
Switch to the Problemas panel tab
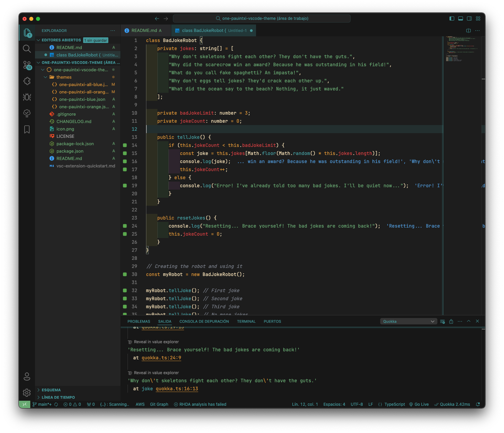pos(139,321)
